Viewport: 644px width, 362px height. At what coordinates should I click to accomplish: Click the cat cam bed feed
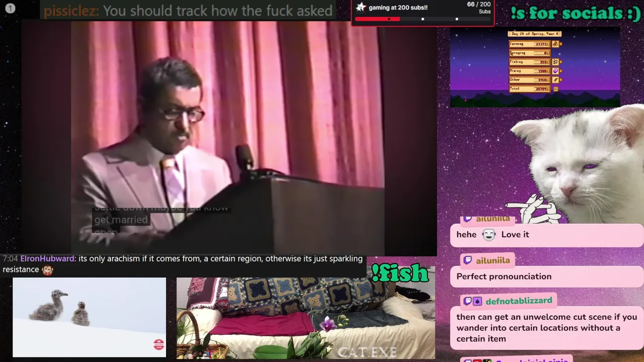click(x=305, y=318)
